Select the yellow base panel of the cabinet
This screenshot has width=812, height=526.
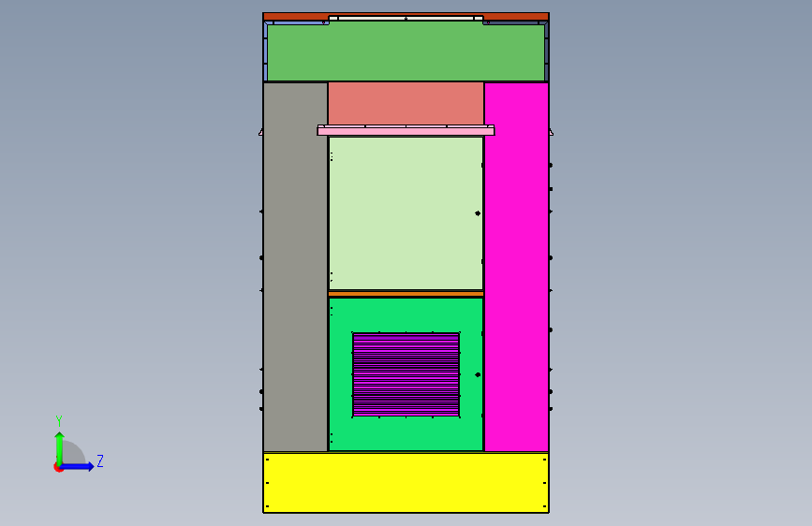pyautogui.click(x=406, y=483)
